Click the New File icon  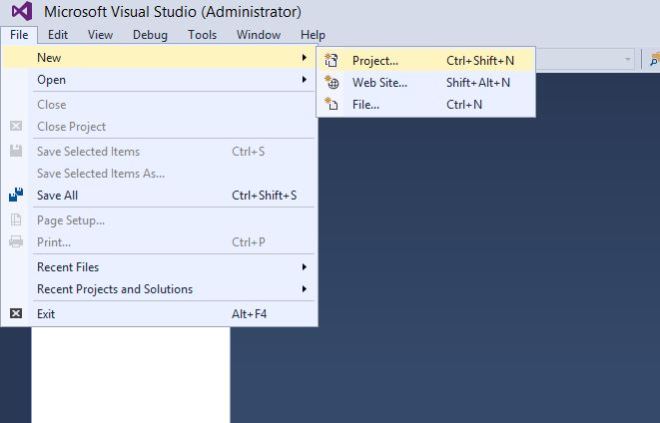(x=333, y=104)
